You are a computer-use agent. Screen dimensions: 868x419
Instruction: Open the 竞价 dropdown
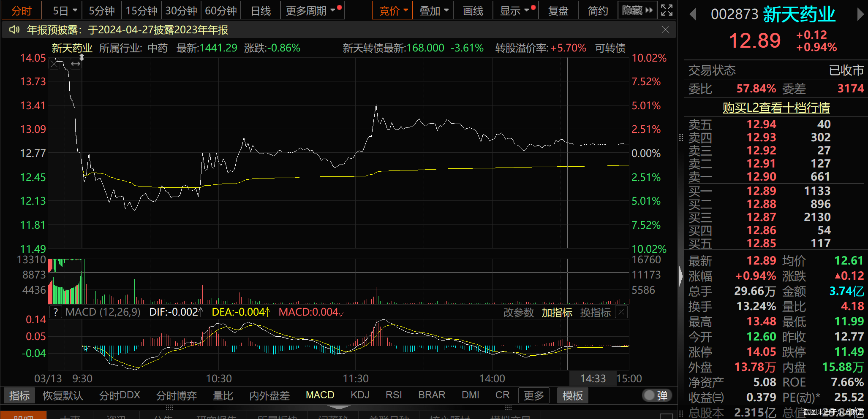tap(392, 11)
